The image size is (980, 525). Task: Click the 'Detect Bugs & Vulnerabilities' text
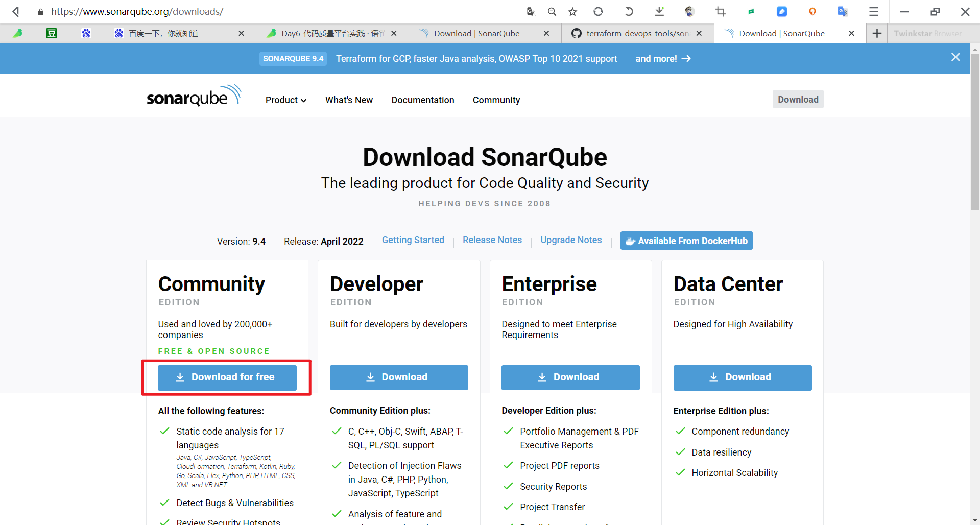click(235, 503)
